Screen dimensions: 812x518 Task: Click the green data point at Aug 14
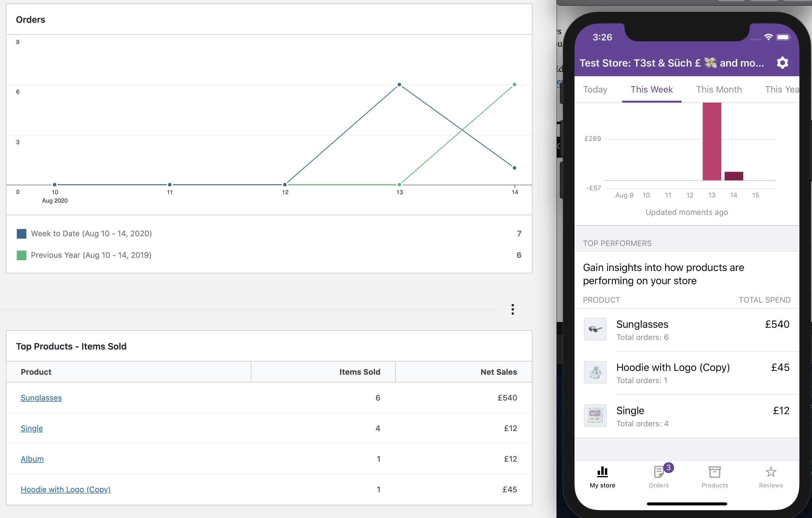click(514, 85)
